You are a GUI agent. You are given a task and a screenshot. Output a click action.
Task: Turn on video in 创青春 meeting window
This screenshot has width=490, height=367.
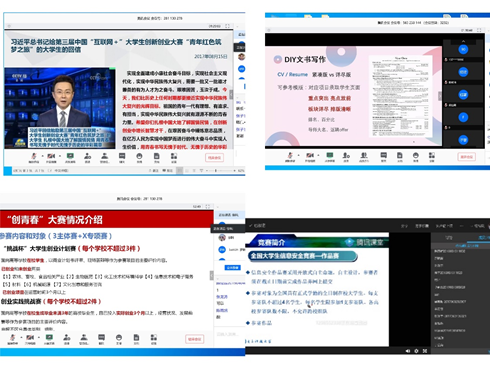[30, 338]
